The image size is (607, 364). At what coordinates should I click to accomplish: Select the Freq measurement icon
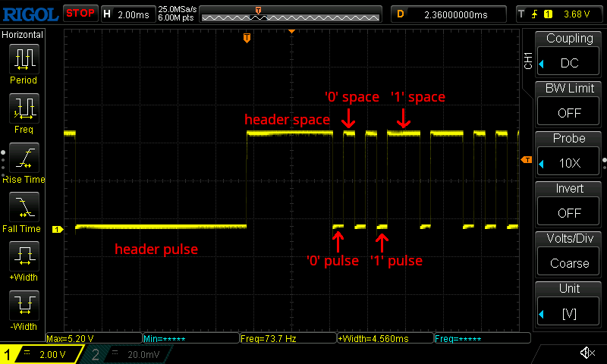(24, 108)
